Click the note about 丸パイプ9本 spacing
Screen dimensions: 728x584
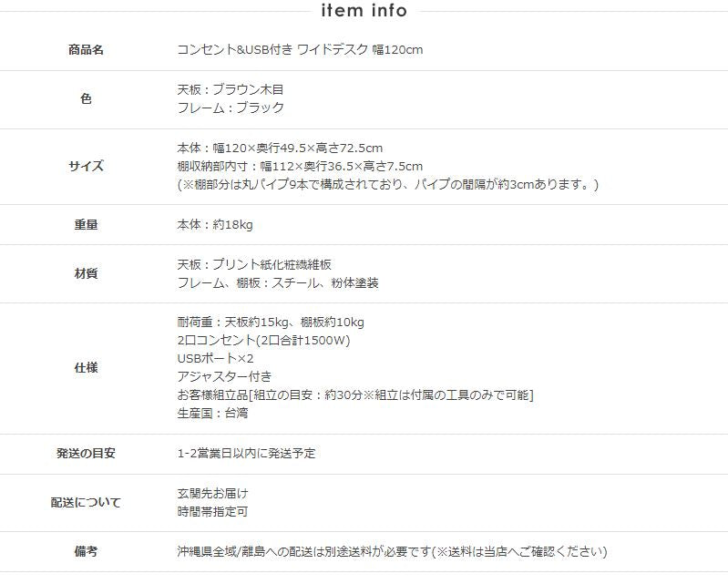click(x=387, y=185)
